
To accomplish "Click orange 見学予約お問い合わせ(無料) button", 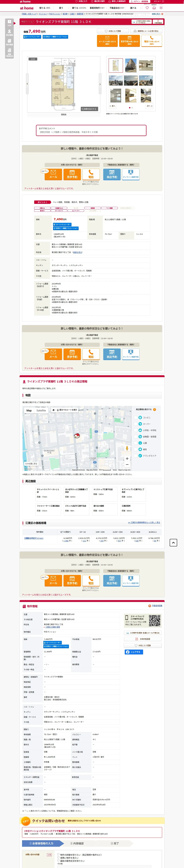I will click(129, 41).
